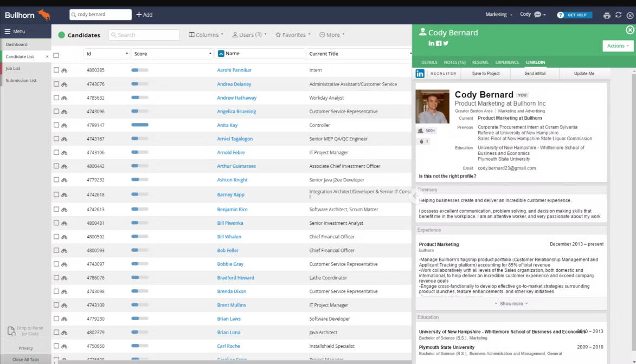Click the connections 500+ icon
The width and height of the screenshot is (636, 364).
(x=421, y=131)
